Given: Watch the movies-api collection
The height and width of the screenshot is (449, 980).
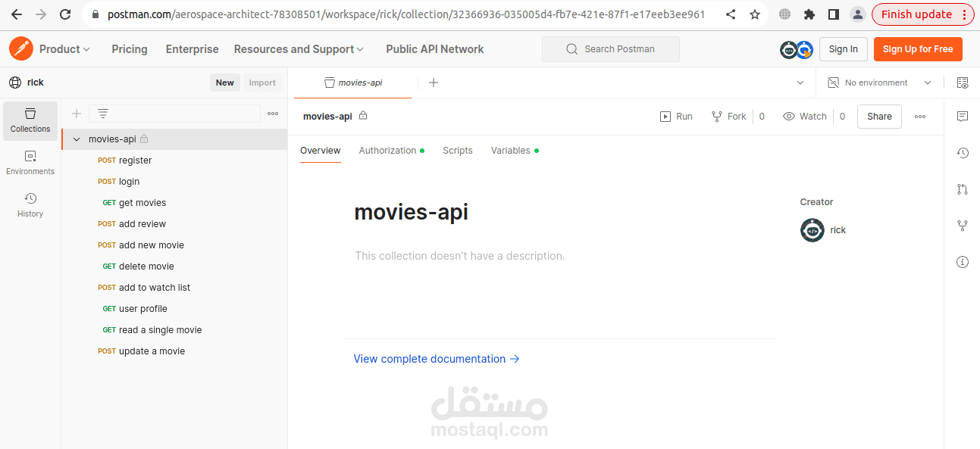Looking at the screenshot, I should coord(805,117).
